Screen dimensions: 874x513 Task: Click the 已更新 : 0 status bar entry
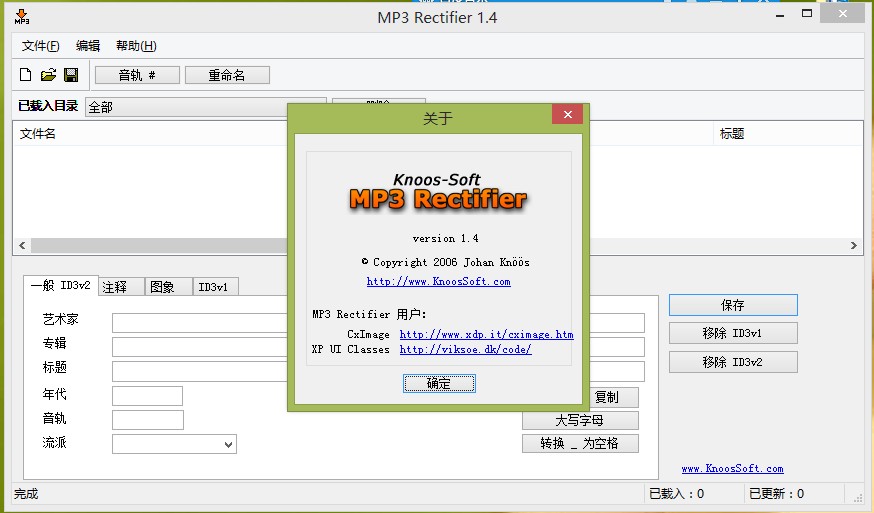coord(776,493)
